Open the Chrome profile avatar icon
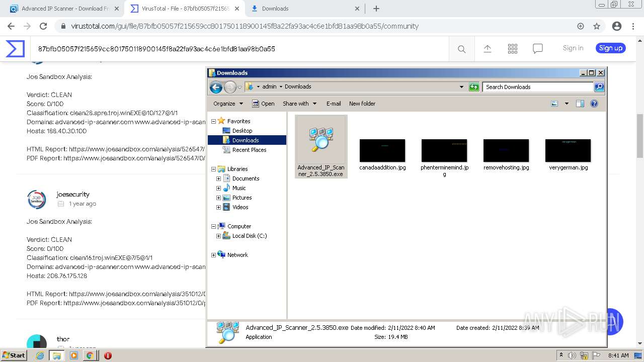 (x=617, y=26)
